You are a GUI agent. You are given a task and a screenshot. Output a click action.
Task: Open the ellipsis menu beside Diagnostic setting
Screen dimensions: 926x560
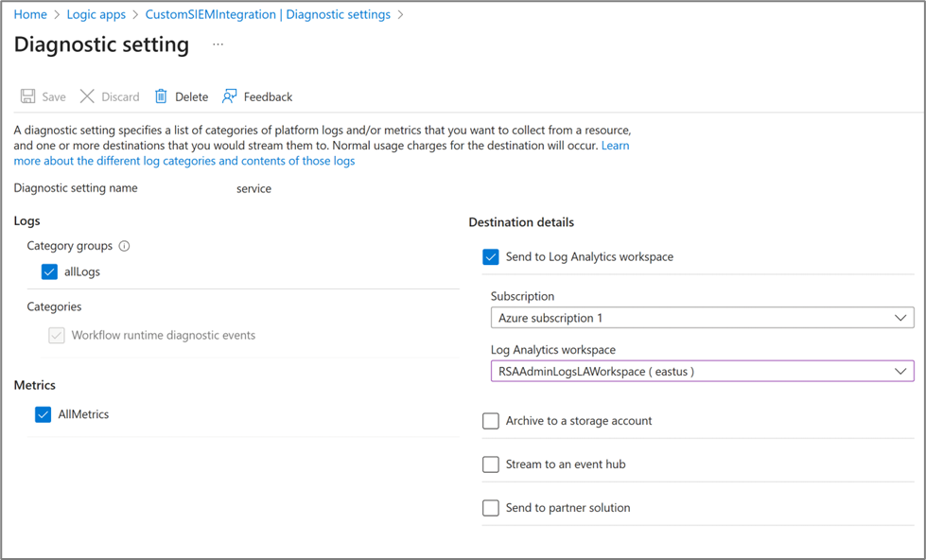pyautogui.click(x=218, y=44)
